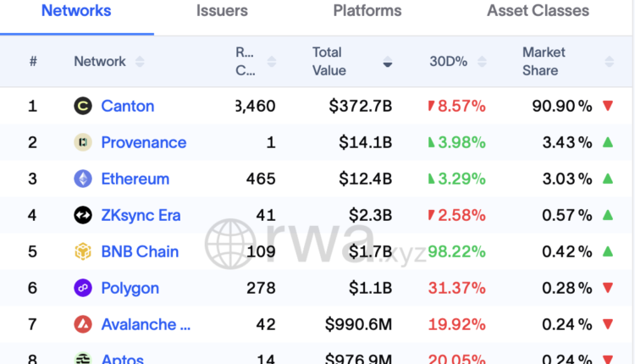Follow the BNB Chain link
Image resolution: width=635 pixels, height=364 pixels.
pos(140,252)
